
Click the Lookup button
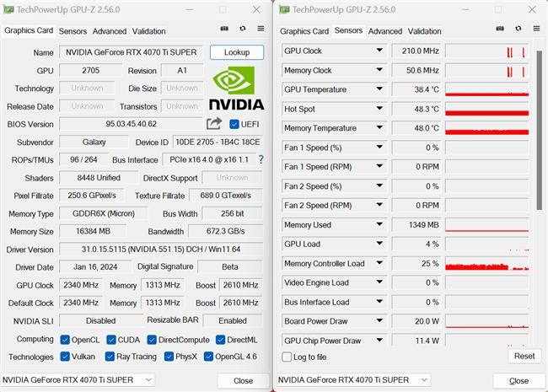pos(237,52)
